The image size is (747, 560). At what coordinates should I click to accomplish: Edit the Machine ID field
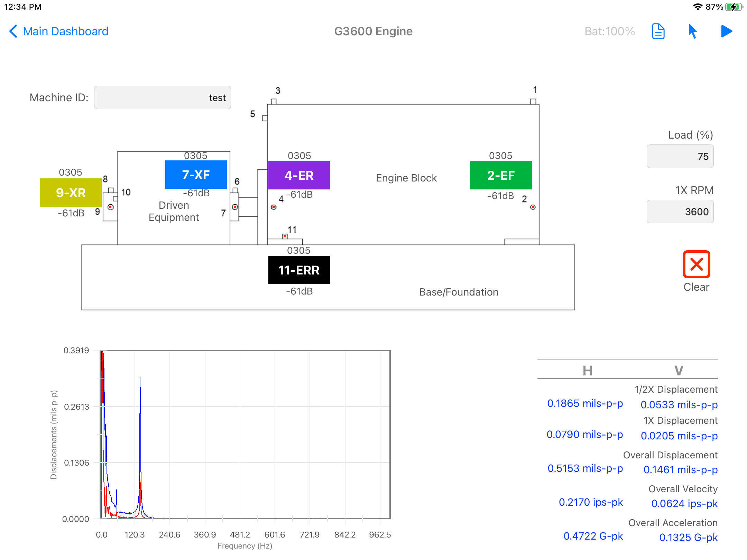click(163, 97)
